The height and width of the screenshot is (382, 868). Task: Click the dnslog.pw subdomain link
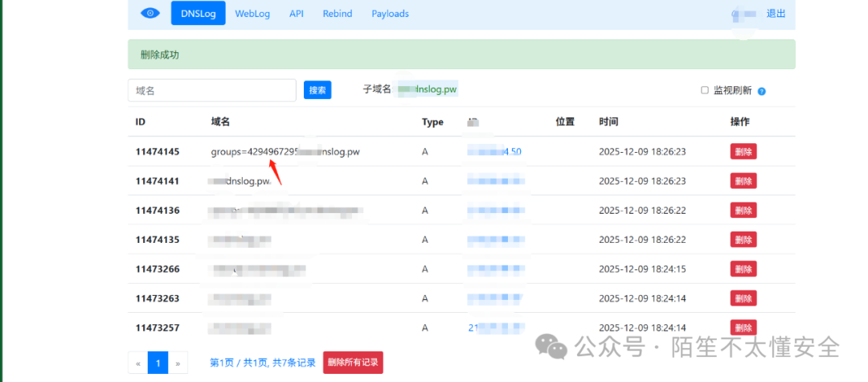click(428, 89)
